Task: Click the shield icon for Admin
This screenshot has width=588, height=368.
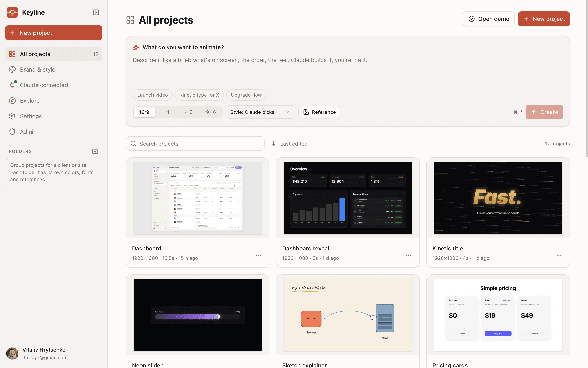Action: 12,132
